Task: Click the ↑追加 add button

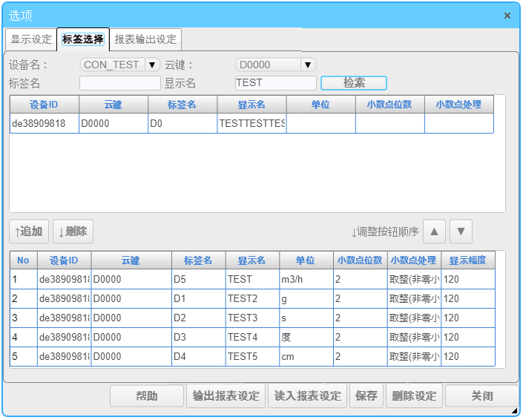Action: [x=30, y=232]
